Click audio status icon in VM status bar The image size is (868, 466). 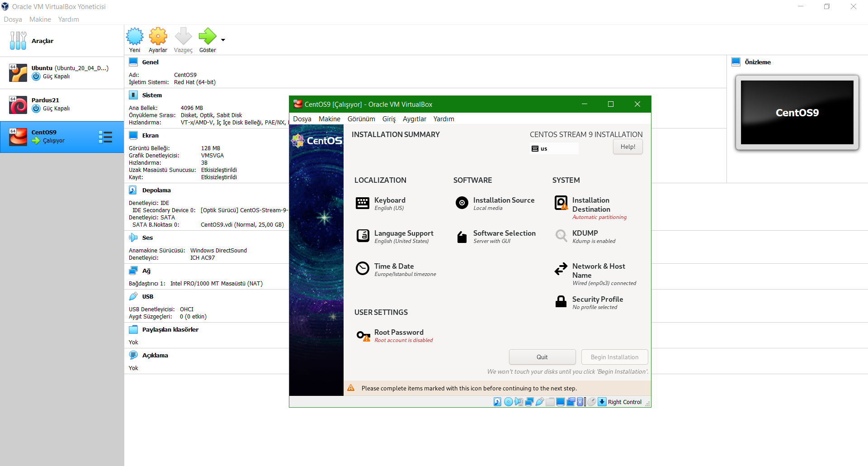pos(519,402)
